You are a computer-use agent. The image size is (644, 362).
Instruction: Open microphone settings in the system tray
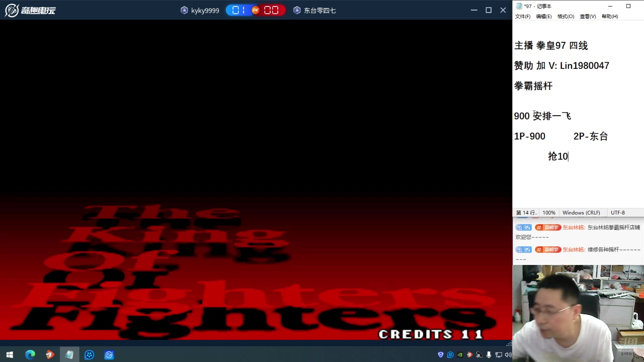click(489, 355)
